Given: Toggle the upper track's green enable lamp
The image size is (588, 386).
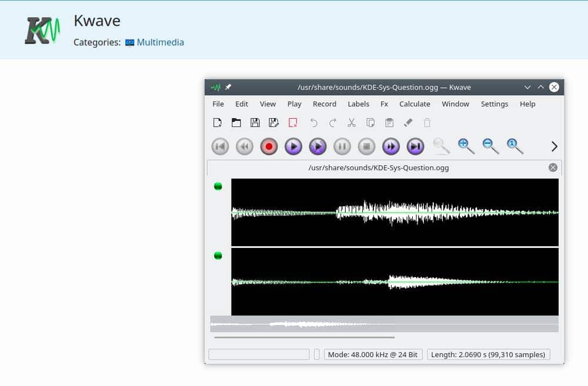Looking at the screenshot, I should (218, 186).
